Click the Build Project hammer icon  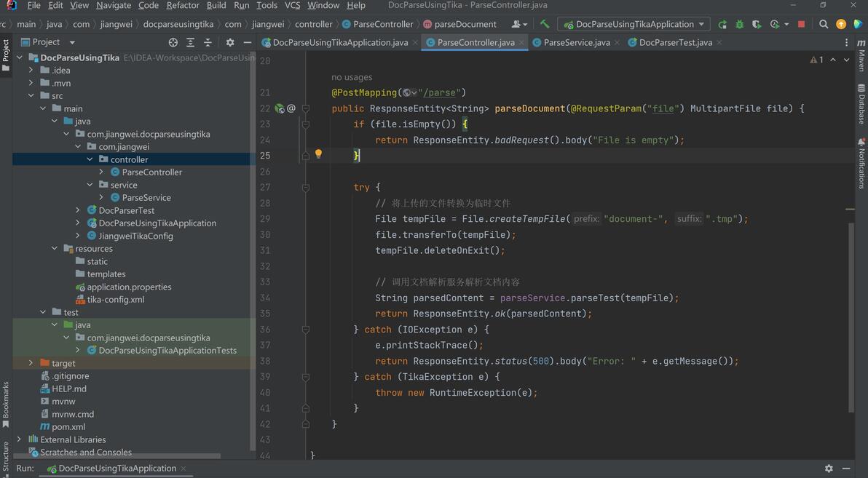coord(544,24)
